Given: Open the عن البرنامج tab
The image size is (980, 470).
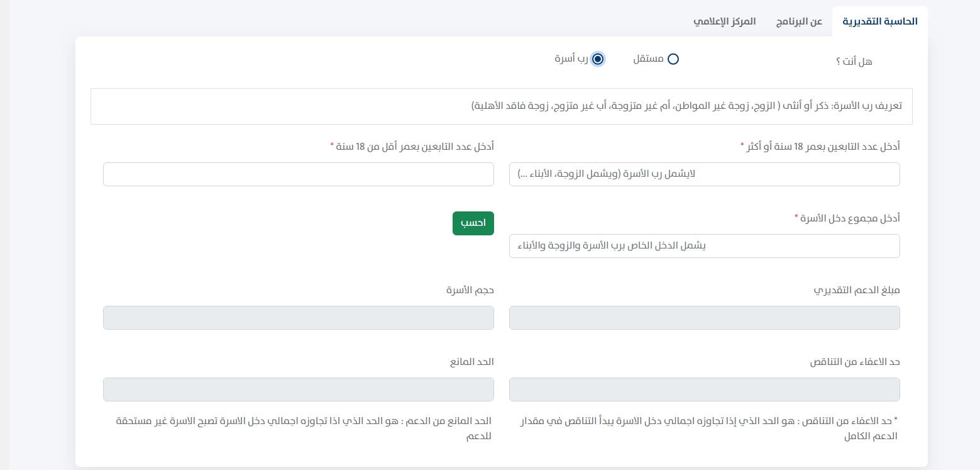Looking at the screenshot, I should pyautogui.click(x=798, y=21).
